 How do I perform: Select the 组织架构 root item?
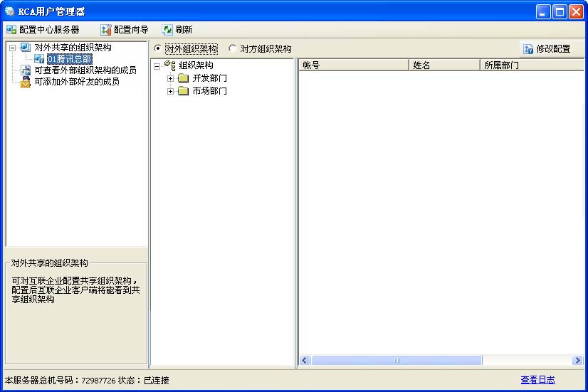(196, 65)
